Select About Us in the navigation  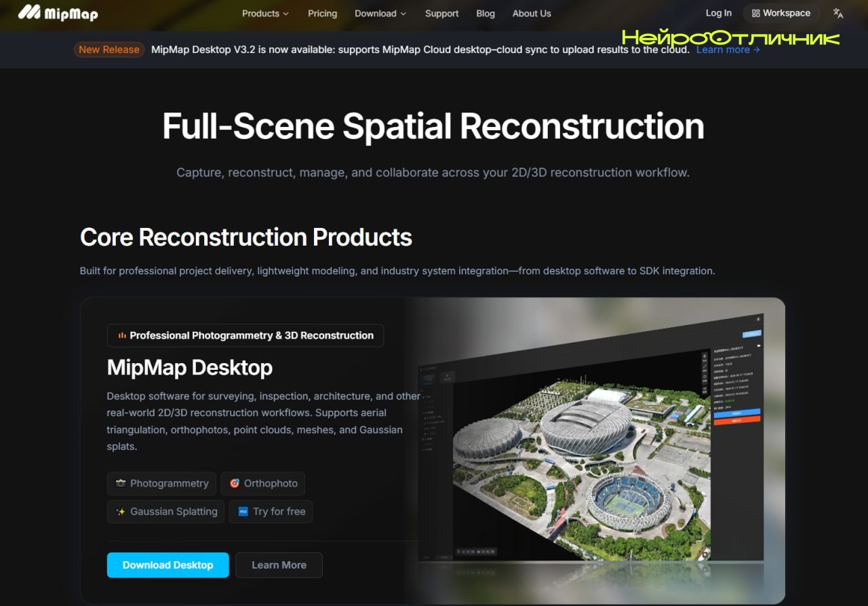(532, 14)
